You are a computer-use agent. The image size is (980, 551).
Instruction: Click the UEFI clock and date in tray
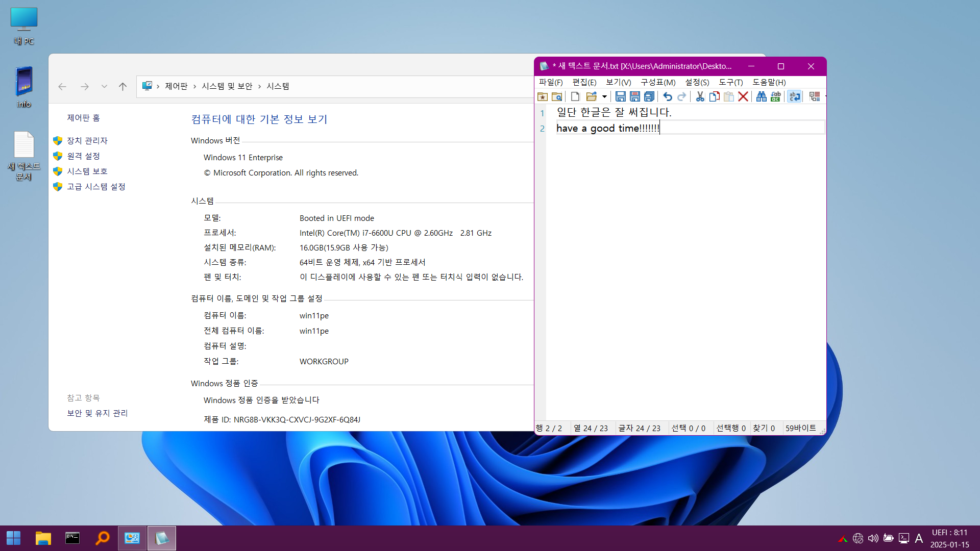[949, 538]
